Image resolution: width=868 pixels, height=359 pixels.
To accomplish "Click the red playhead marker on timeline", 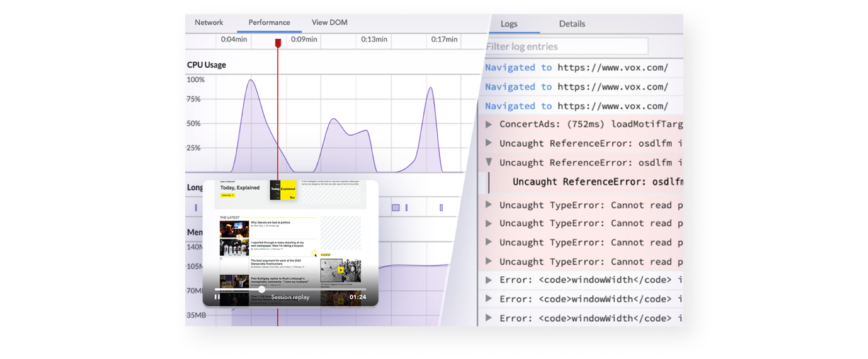I will click(x=278, y=43).
